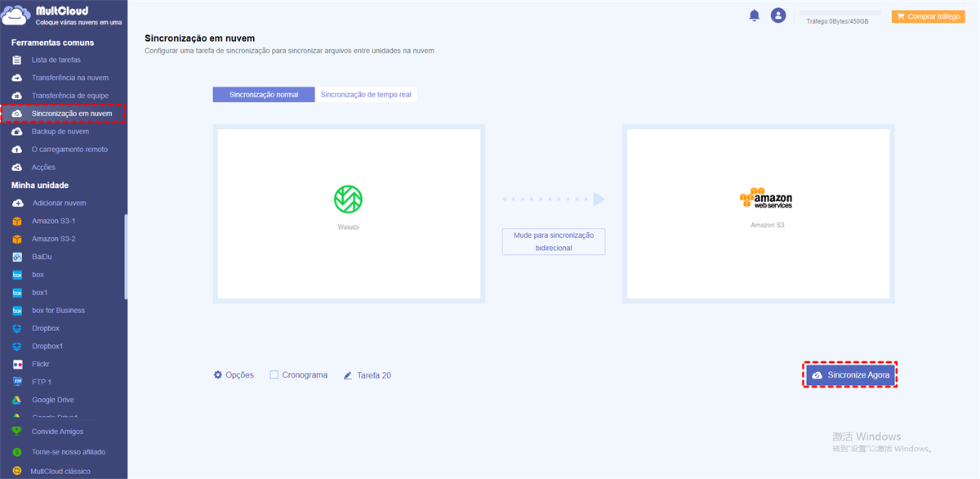This screenshot has width=980, height=479.
Task: Open Backup de nuvem menu item
Action: pos(60,132)
